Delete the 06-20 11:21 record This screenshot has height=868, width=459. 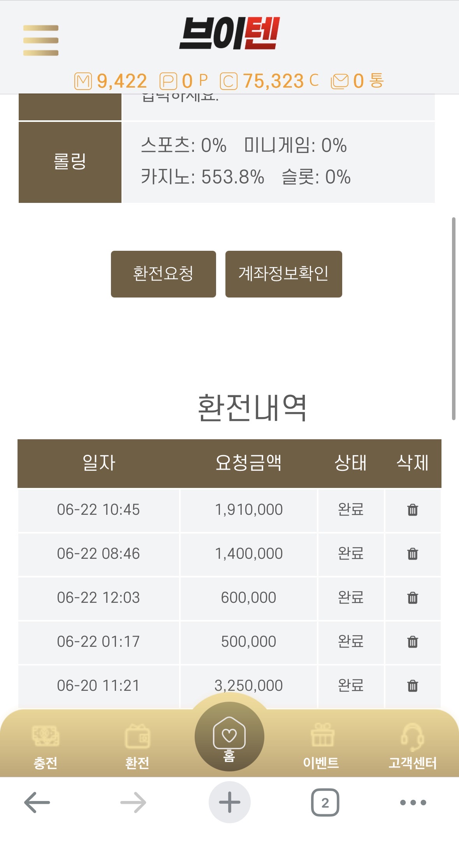pyautogui.click(x=413, y=686)
